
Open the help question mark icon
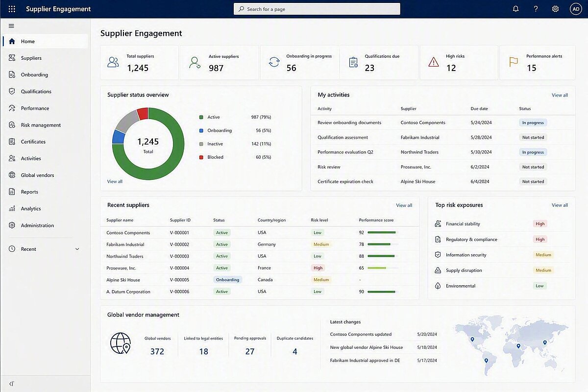[536, 9]
